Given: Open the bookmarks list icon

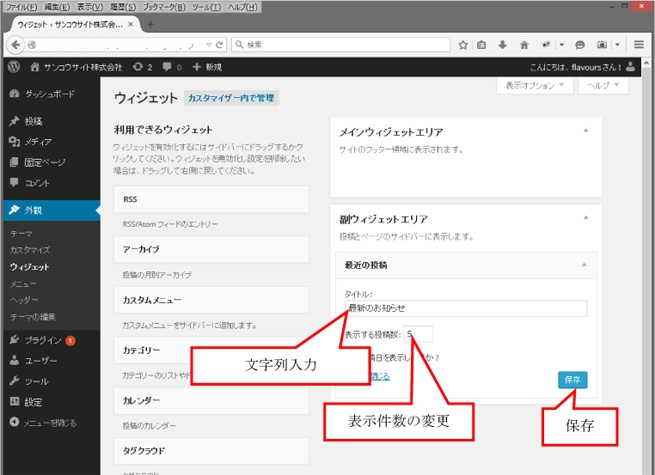Looking at the screenshot, I should tap(482, 45).
